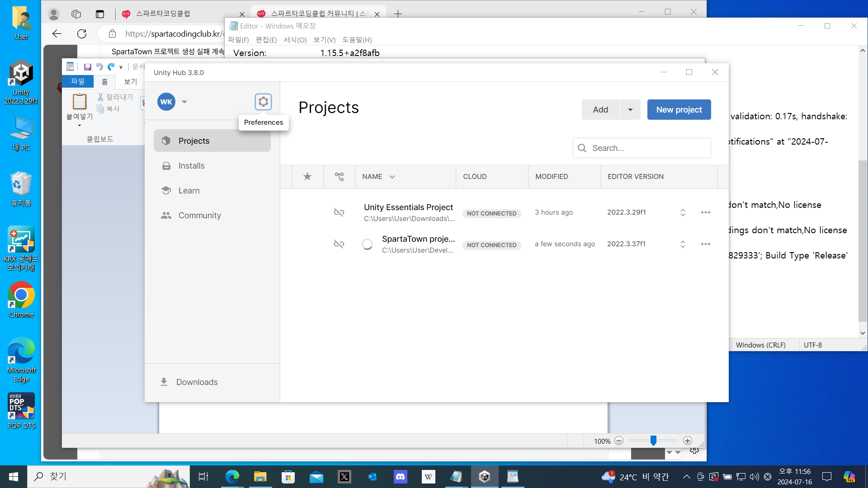Click browser profile icon

click(54, 14)
